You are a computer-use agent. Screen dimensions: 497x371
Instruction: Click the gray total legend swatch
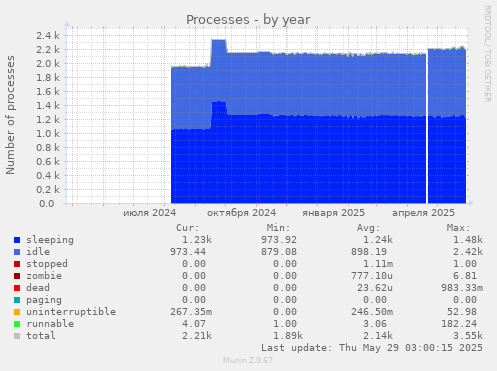17,336
